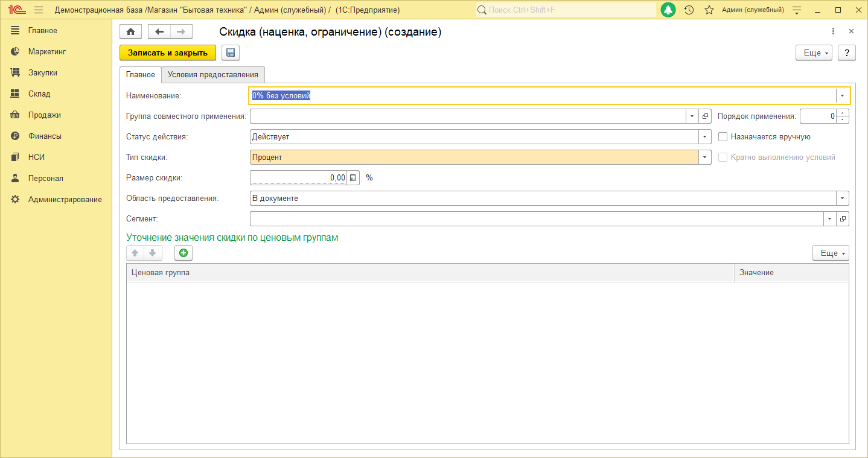868x458 pixels.
Task: Expand Тип скидки dropdown
Action: tap(704, 157)
